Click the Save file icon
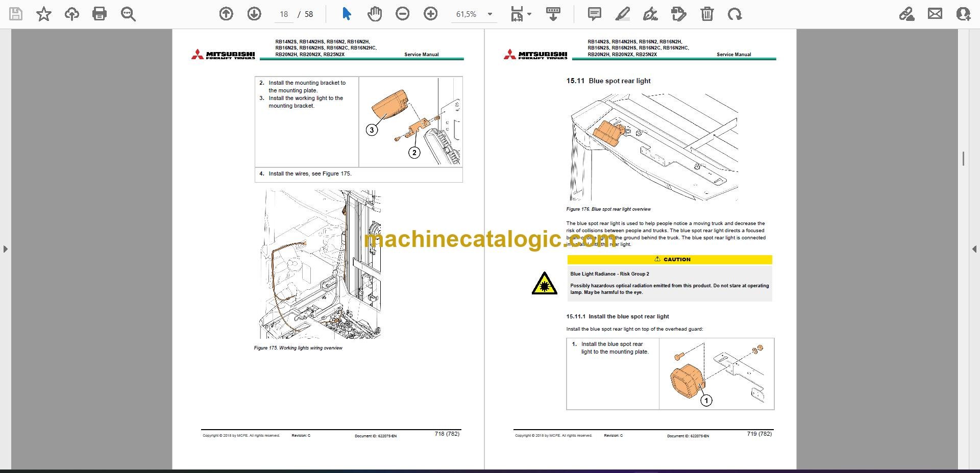This screenshot has width=980, height=473. (x=16, y=14)
